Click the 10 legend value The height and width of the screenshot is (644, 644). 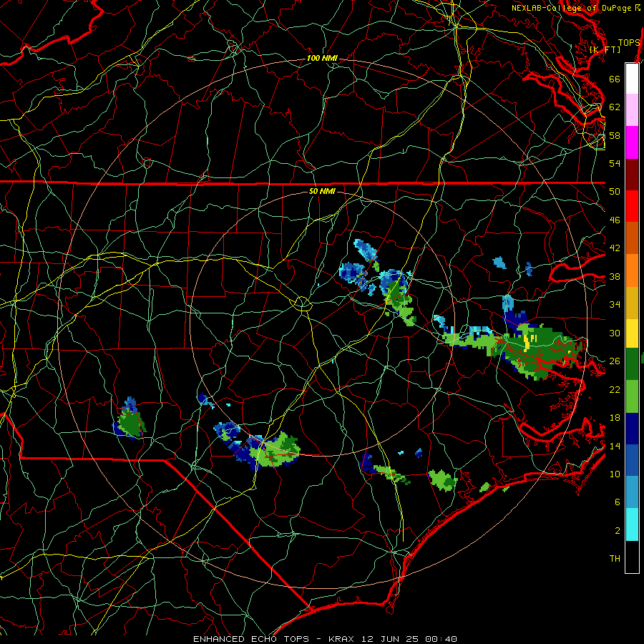pos(615,474)
